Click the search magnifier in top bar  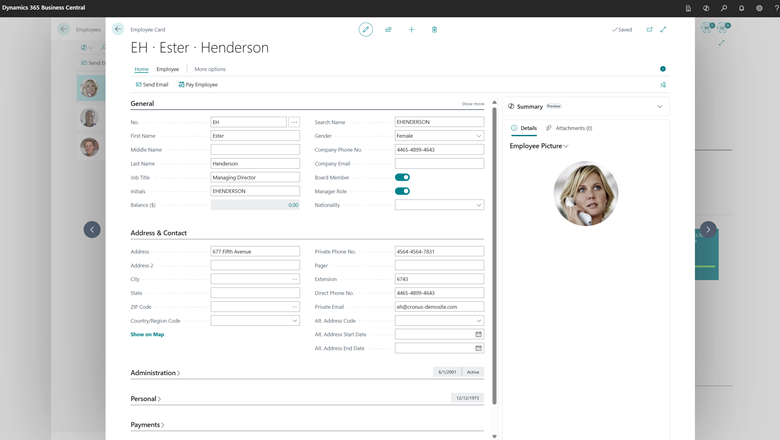(724, 8)
